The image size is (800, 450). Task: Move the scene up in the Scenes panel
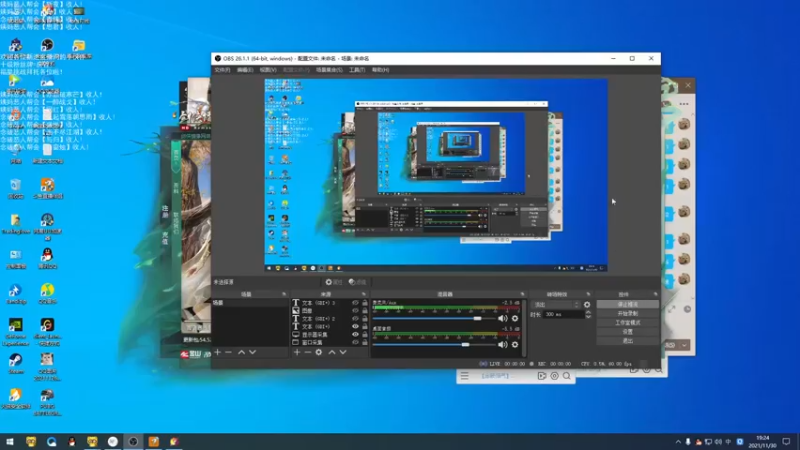pos(241,352)
